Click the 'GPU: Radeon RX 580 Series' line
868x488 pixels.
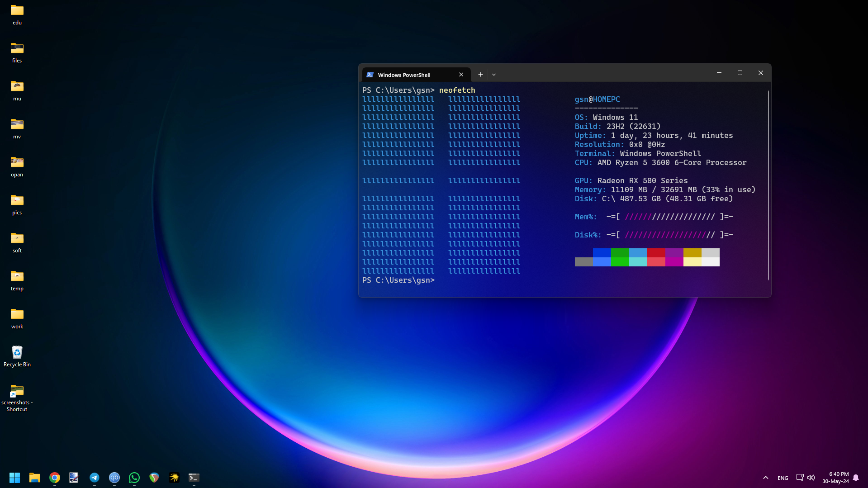click(631, 180)
